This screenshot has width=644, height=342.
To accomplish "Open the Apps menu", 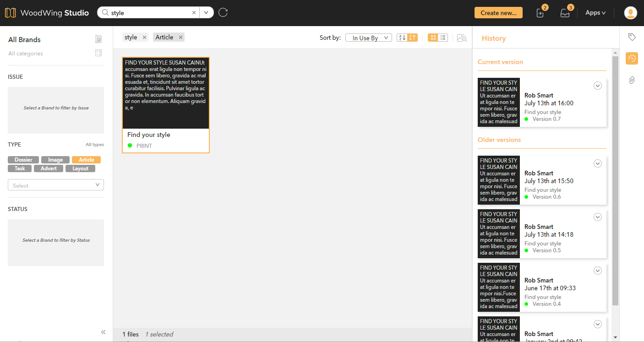I will click(595, 13).
